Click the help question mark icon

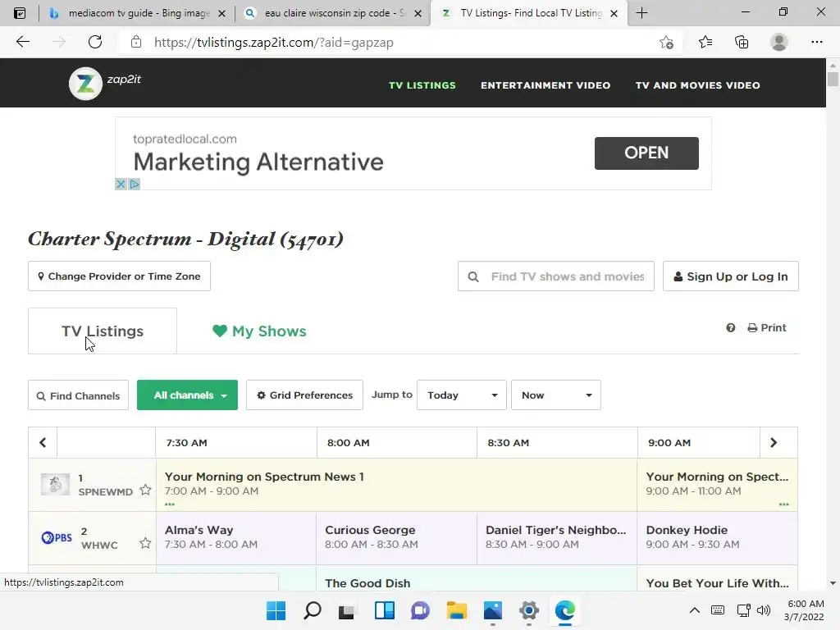[x=730, y=327]
